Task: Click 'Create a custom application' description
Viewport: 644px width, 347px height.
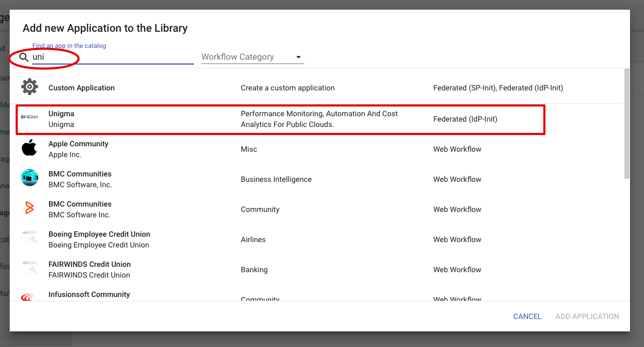Action: point(288,88)
